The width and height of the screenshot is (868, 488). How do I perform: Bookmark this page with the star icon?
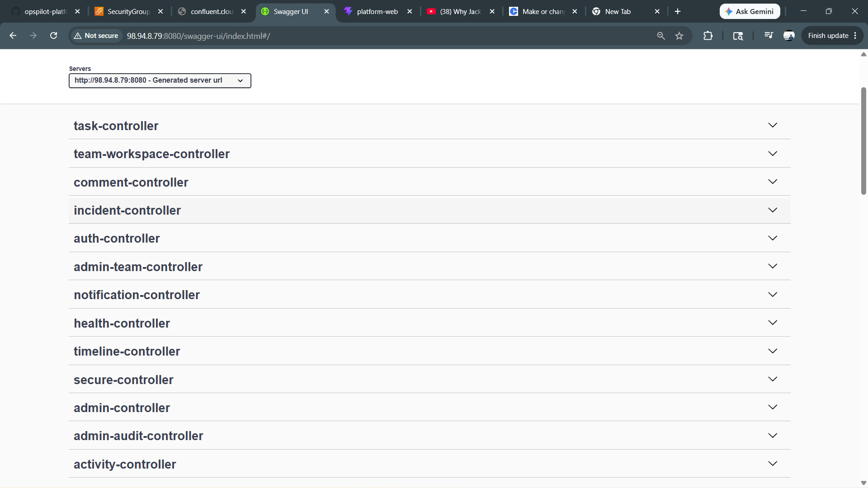click(x=679, y=36)
